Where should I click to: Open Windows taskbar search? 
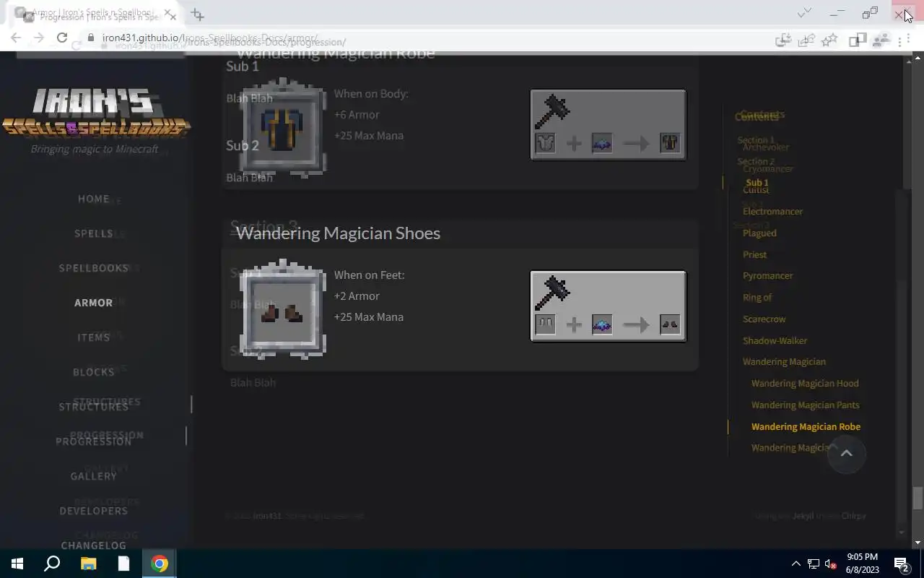point(52,564)
